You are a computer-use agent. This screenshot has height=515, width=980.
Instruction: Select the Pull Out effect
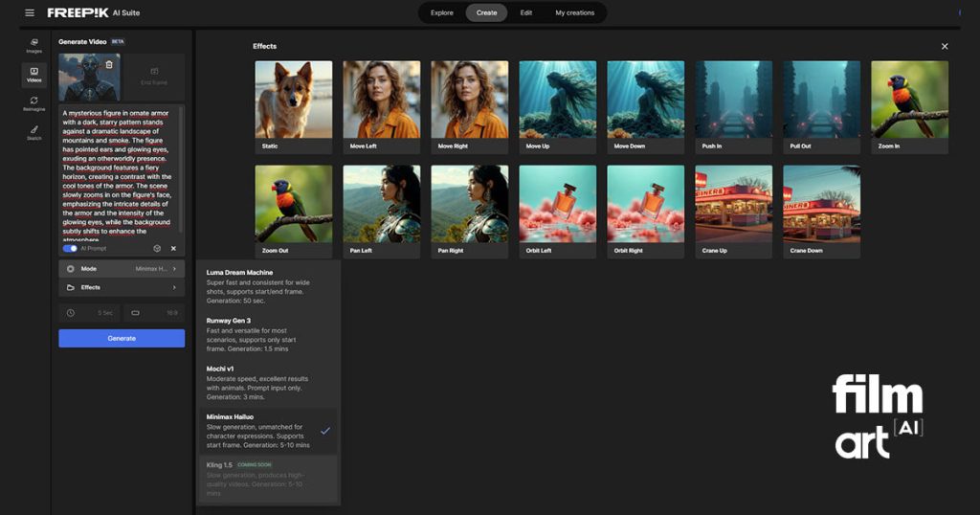click(x=821, y=107)
